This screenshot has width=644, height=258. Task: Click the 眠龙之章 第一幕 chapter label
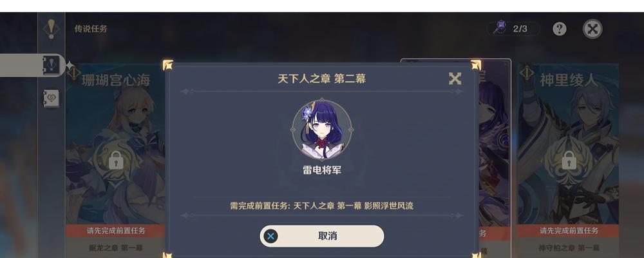(116, 248)
